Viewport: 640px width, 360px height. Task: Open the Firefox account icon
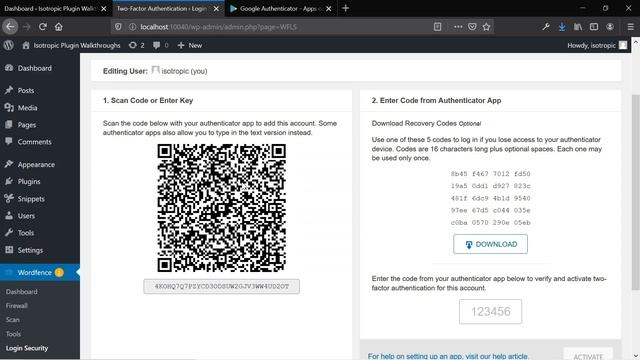pos(610,27)
